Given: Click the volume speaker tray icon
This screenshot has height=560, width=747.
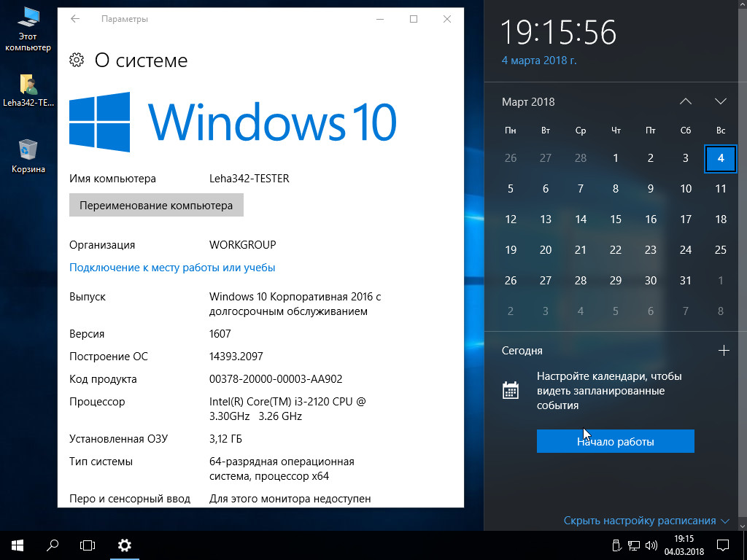Looking at the screenshot, I should click(x=651, y=545).
